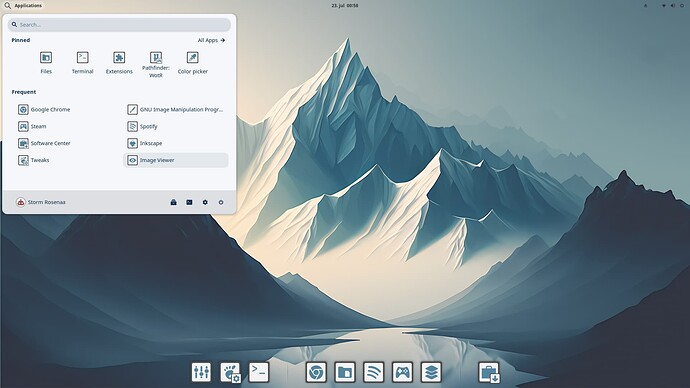Viewport: 690px width, 388px height.
Task: Open Image Viewer in Frequent list
Action: coord(176,160)
